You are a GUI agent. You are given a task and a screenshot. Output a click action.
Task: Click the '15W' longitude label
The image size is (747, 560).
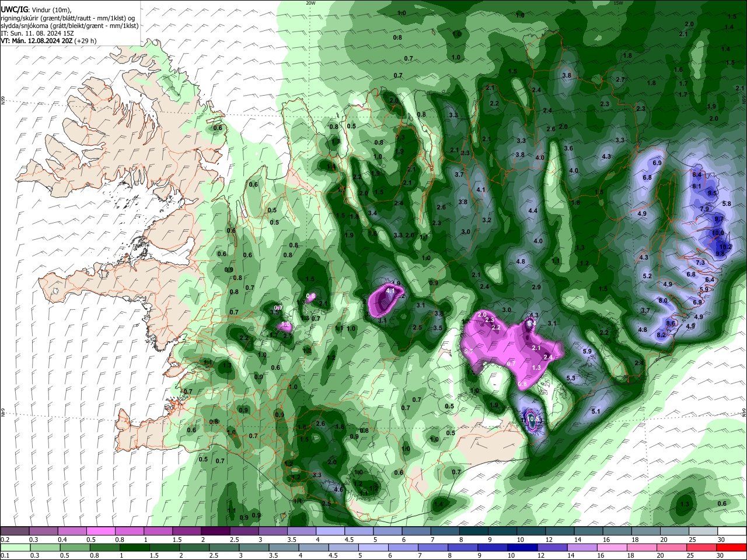click(x=618, y=3)
